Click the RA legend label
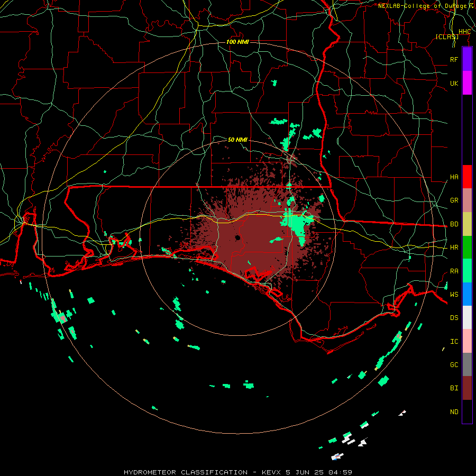 click(x=454, y=271)
